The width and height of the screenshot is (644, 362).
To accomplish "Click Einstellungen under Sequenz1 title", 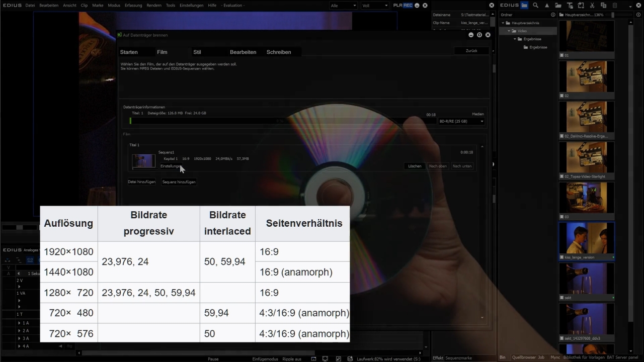I will pyautogui.click(x=171, y=166).
